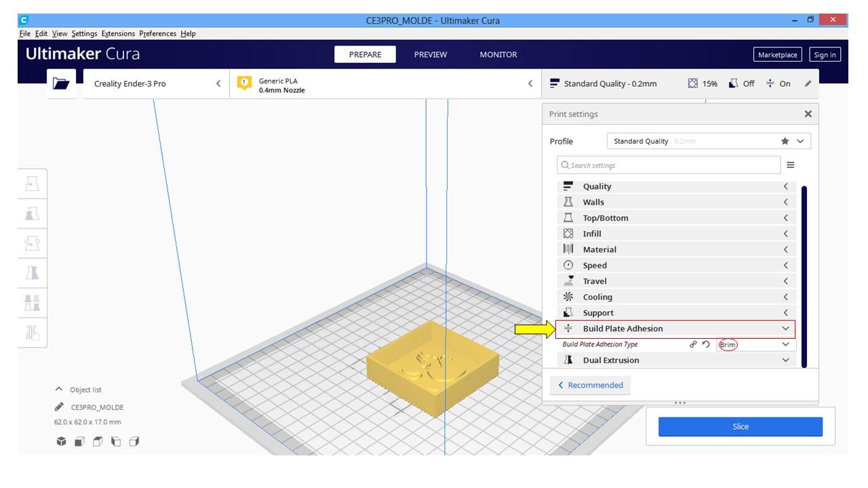Click the Cura app icon in title bar

coord(24,20)
